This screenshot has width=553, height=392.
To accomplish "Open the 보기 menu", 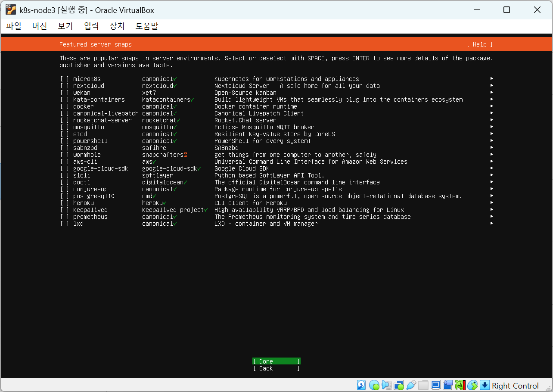I will (x=65, y=26).
